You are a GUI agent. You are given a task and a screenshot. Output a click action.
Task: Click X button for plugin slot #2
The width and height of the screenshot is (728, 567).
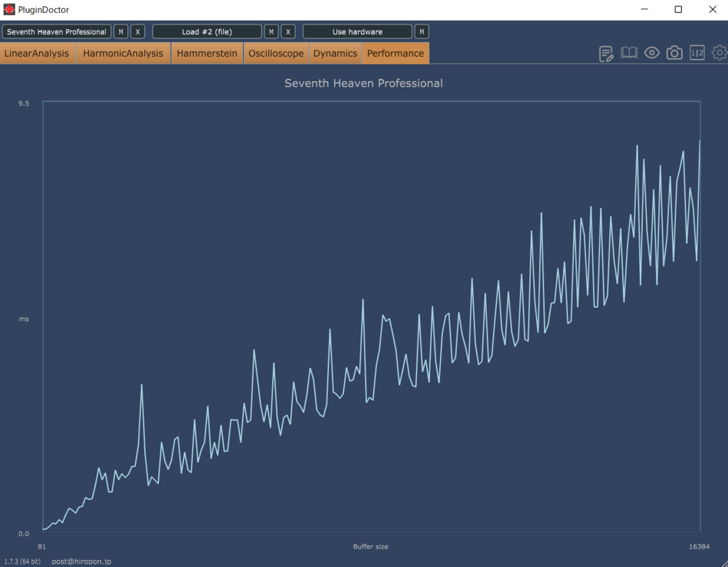[x=288, y=31]
